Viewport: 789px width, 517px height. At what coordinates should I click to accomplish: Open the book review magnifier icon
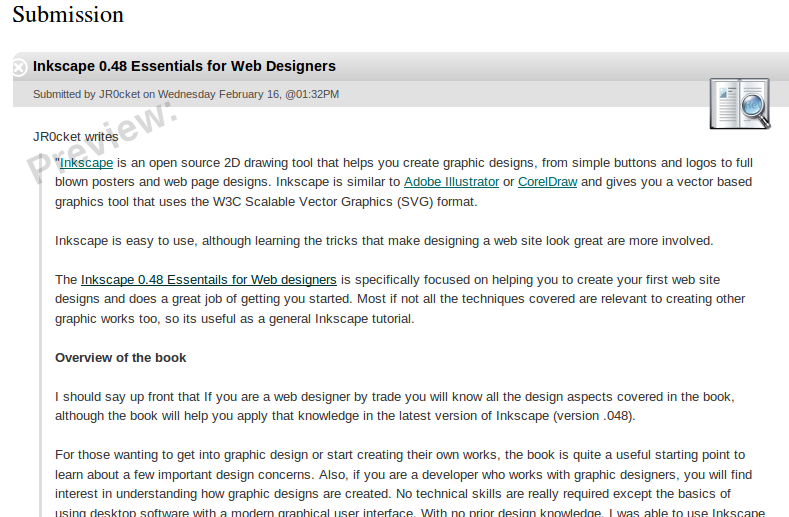tap(740, 104)
